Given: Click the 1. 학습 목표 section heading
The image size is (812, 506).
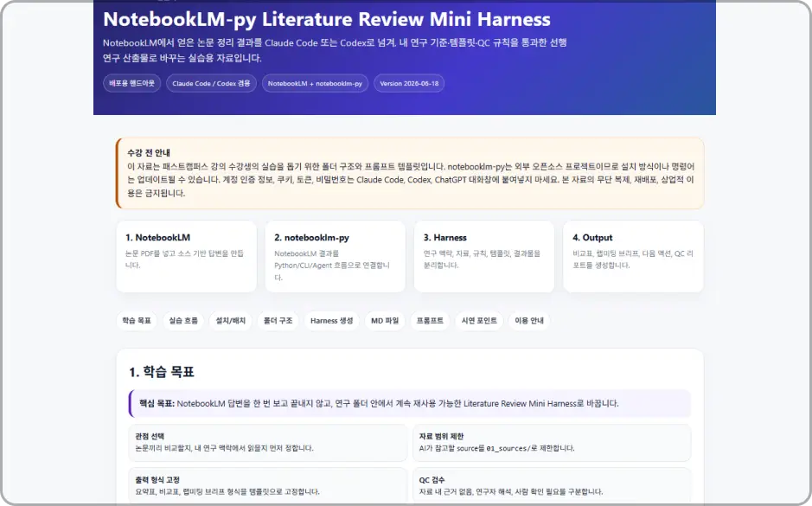Looking at the screenshot, I should (162, 372).
